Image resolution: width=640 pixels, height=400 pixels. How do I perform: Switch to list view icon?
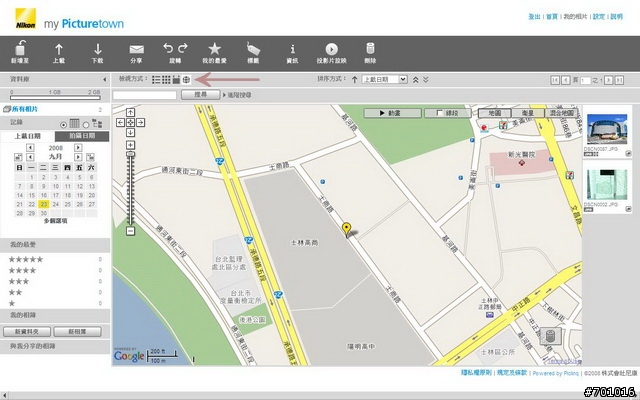pyautogui.click(x=156, y=80)
